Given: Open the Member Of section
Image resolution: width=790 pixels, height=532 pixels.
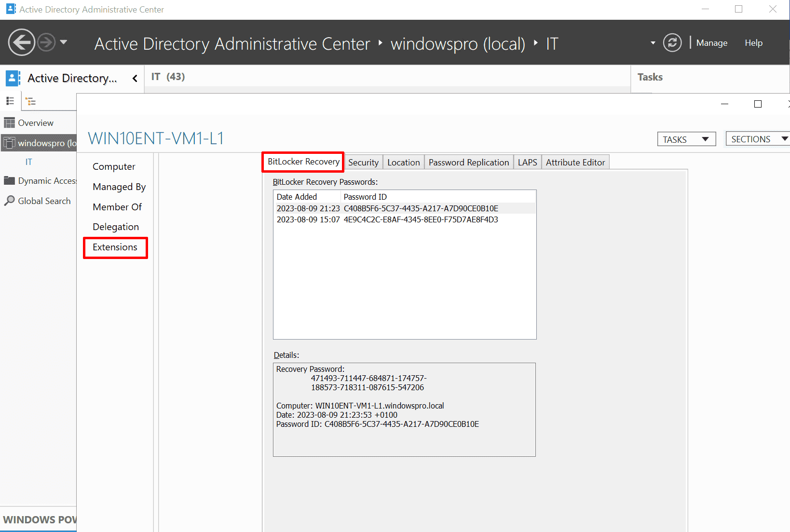Looking at the screenshot, I should pyautogui.click(x=117, y=206).
